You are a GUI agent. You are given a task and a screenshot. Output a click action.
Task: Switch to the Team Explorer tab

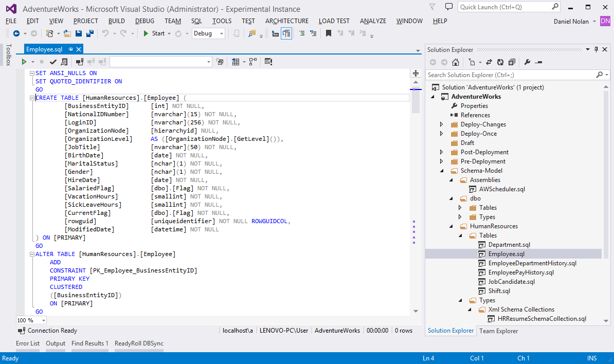click(x=498, y=331)
